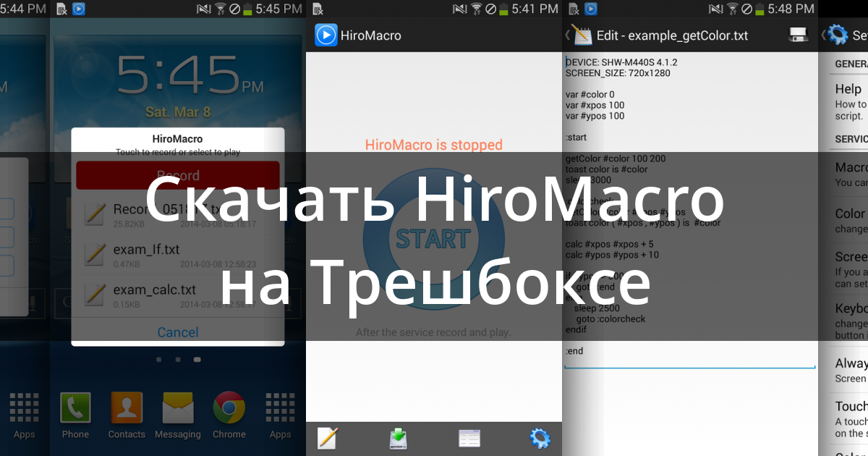Place cursor on 'var #color 0' line
868x456 pixels.
pos(590,94)
